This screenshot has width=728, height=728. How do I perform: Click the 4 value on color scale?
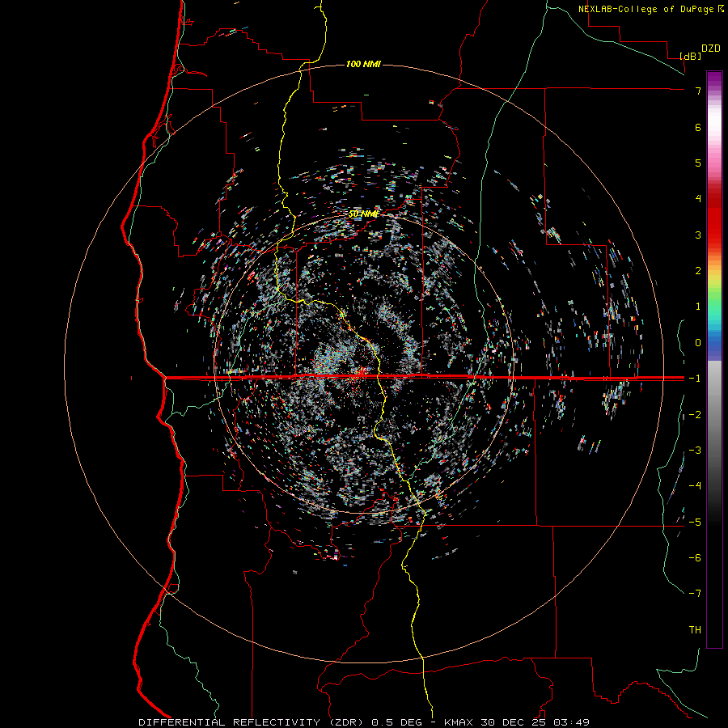698,199
